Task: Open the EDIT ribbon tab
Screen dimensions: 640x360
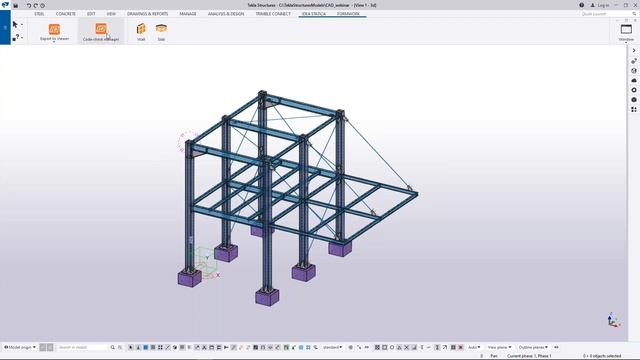Action: [x=91, y=14]
